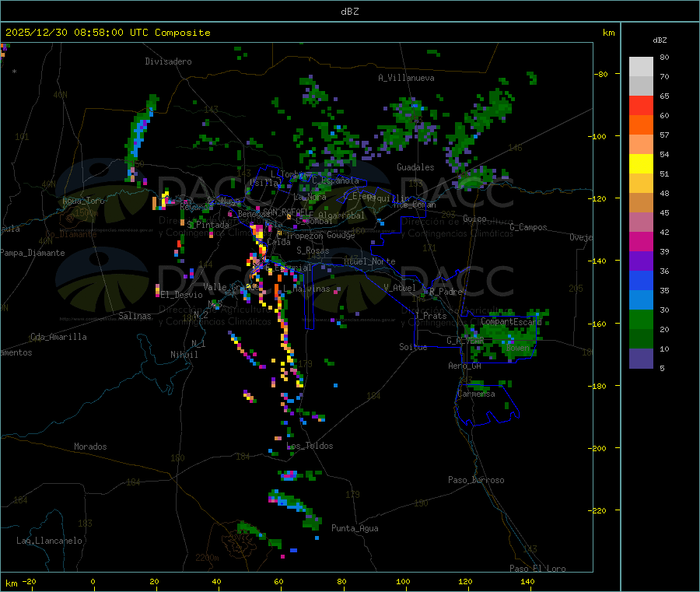The height and width of the screenshot is (592, 700).
Task: Click the Goudge map label
Action: [x=341, y=235]
